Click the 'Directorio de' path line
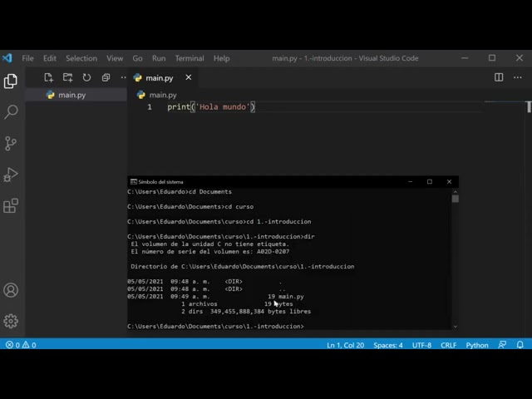 [243, 267]
